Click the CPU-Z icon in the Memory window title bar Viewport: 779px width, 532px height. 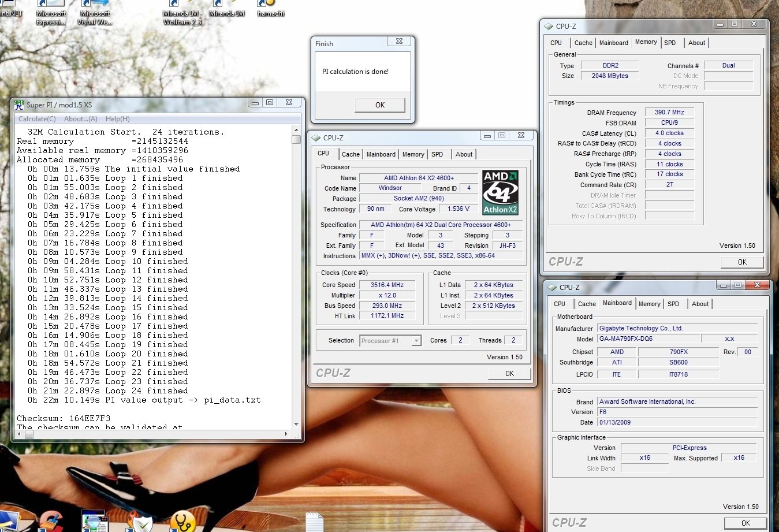pos(549,26)
